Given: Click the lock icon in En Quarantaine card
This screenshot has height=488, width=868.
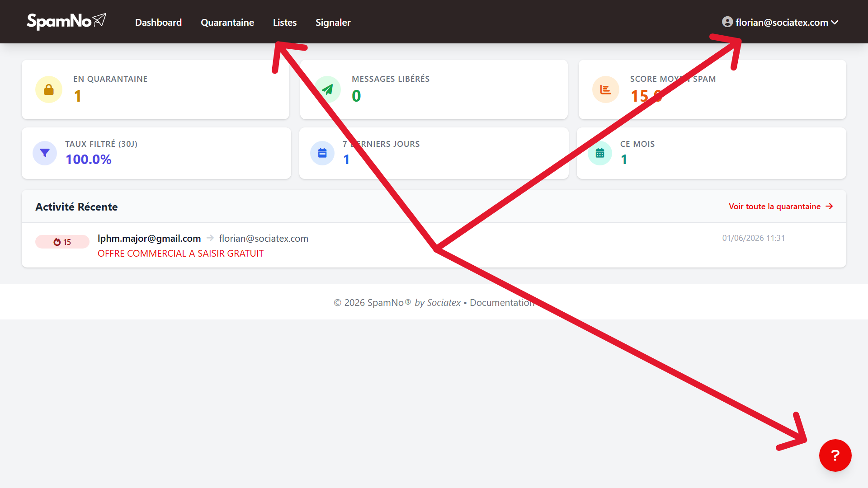Looking at the screenshot, I should [x=49, y=90].
